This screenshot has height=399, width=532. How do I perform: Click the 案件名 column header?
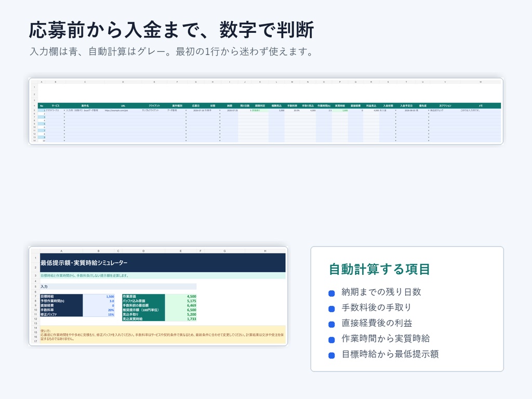[85, 106]
